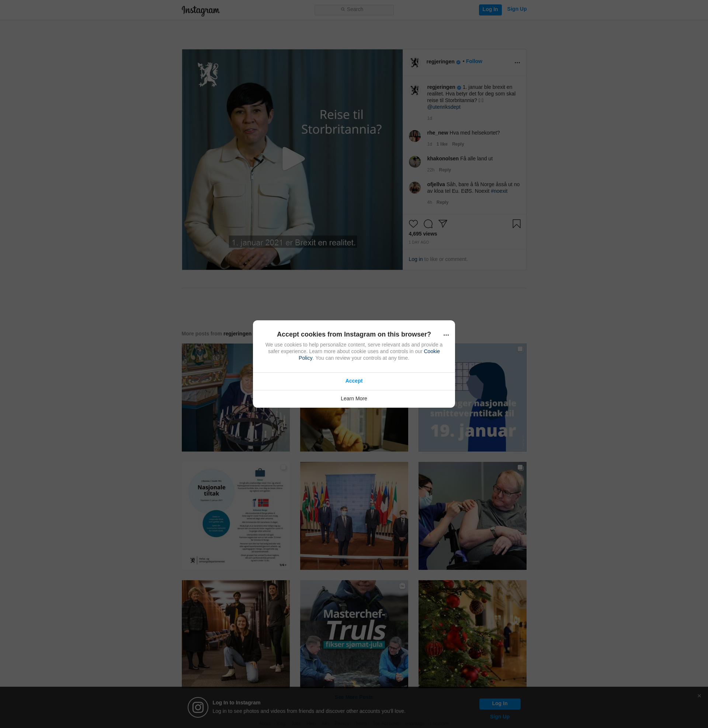The width and height of the screenshot is (708, 728).
Task: Click ofjellva username in comments
Action: [x=436, y=185]
